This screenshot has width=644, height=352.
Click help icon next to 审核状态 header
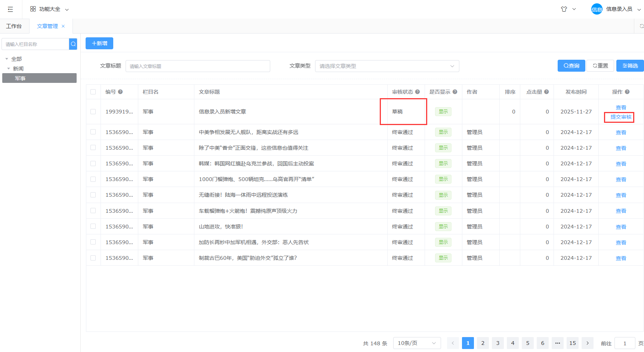[417, 92]
